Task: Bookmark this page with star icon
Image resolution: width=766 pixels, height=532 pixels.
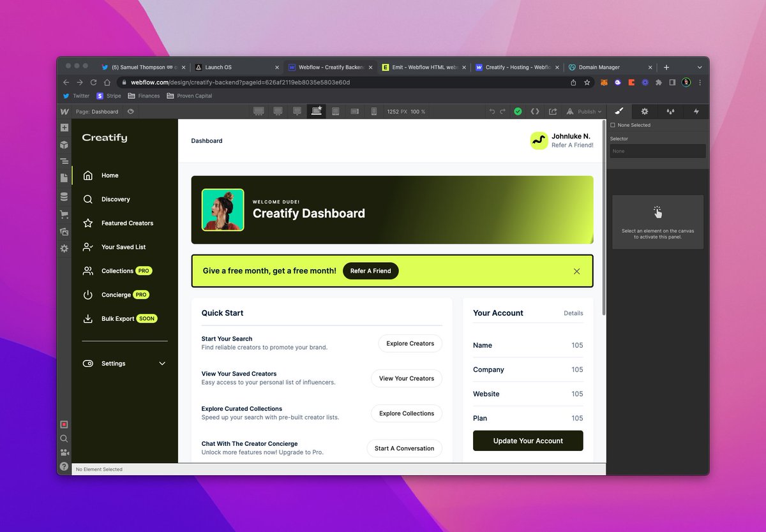Action: click(x=587, y=82)
